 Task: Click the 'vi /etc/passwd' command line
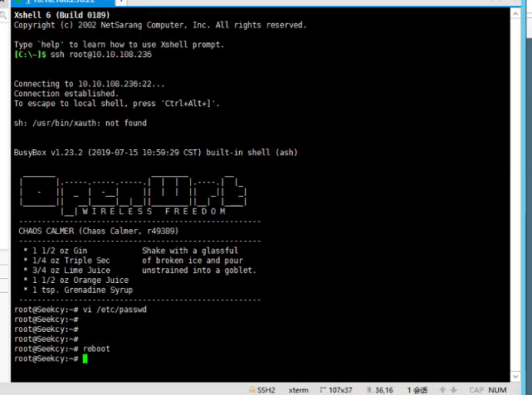point(115,309)
